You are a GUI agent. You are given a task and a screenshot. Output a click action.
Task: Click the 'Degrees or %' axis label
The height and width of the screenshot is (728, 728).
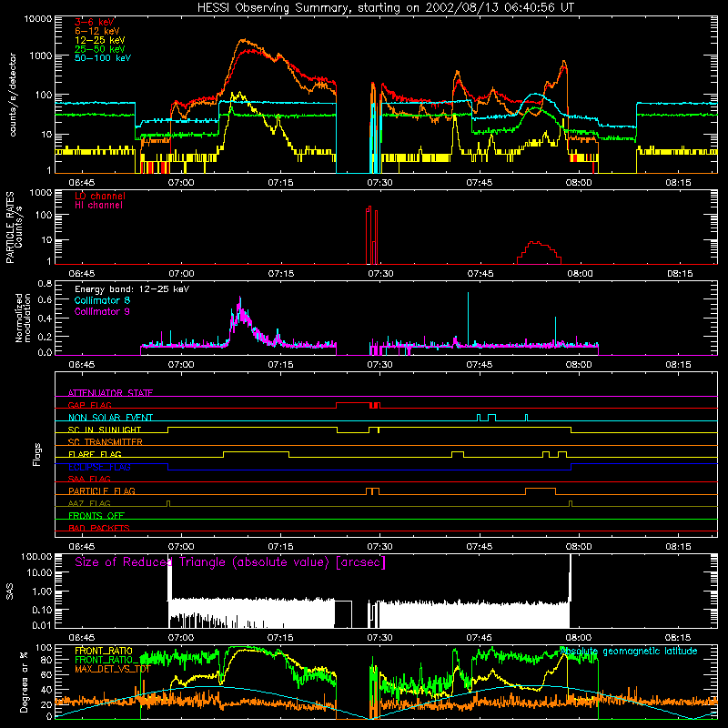coord(23,682)
